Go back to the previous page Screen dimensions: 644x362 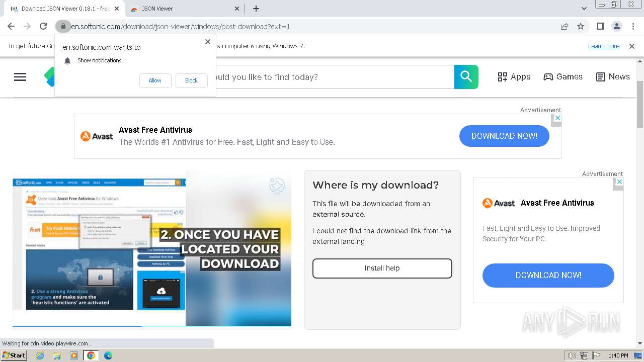click(11, 26)
